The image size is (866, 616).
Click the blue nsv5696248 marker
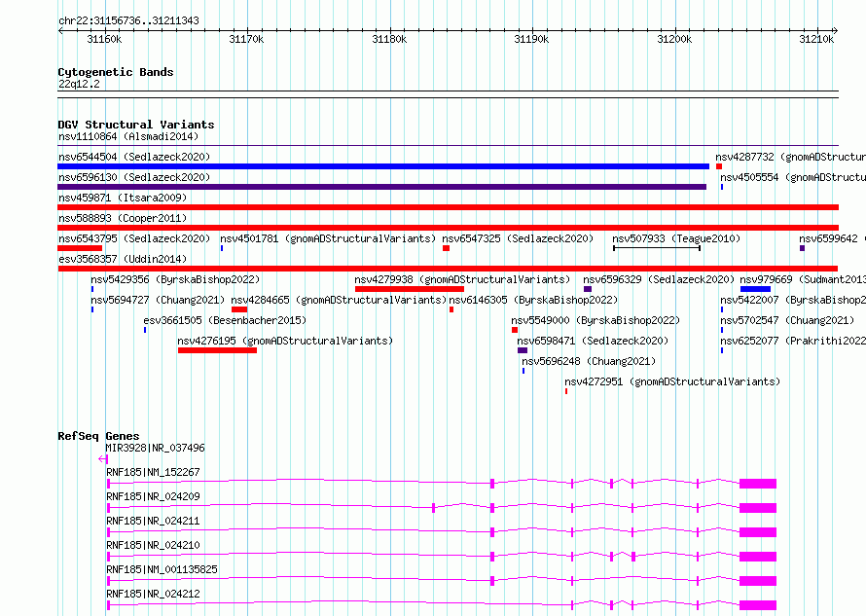[x=523, y=371]
